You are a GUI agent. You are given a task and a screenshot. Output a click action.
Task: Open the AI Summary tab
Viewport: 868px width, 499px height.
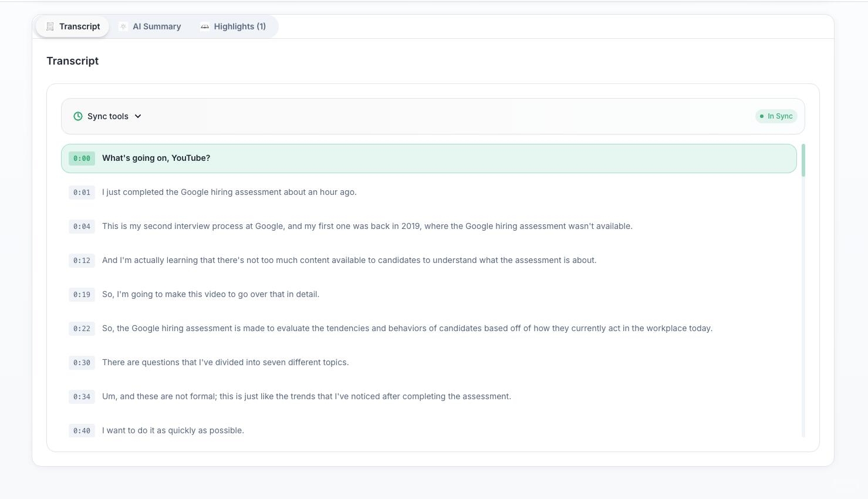(150, 26)
